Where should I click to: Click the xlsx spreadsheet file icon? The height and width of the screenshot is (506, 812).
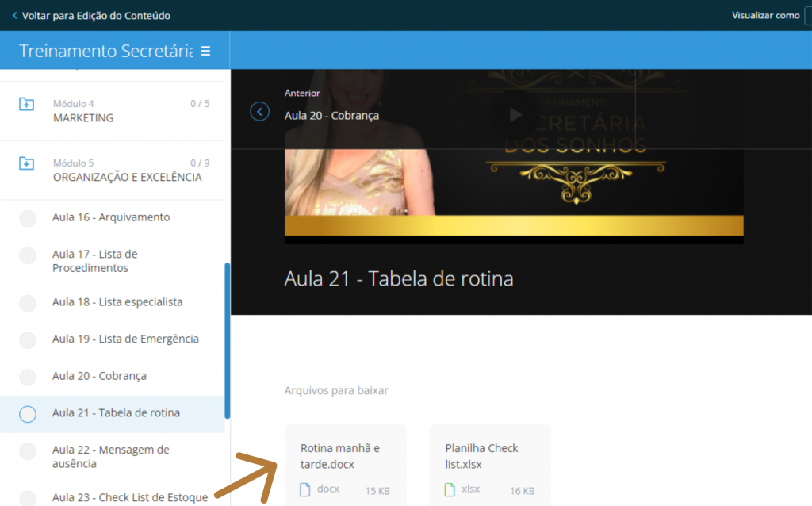(450, 490)
